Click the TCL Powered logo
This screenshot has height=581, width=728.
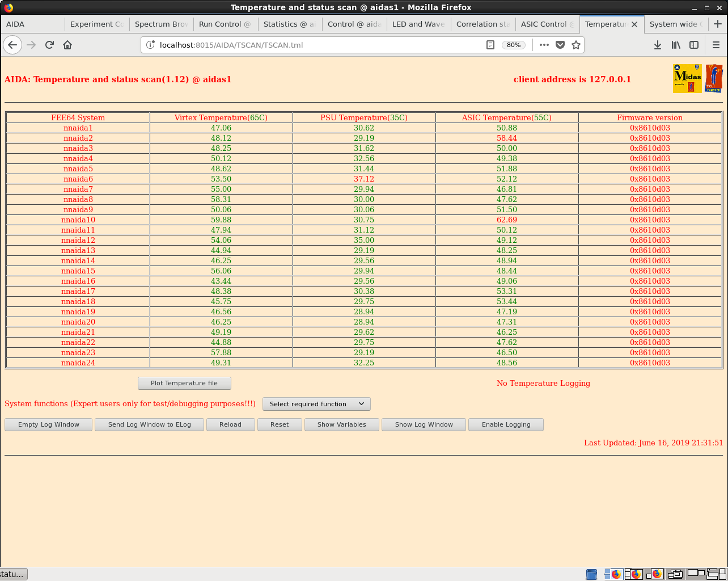tap(713, 78)
